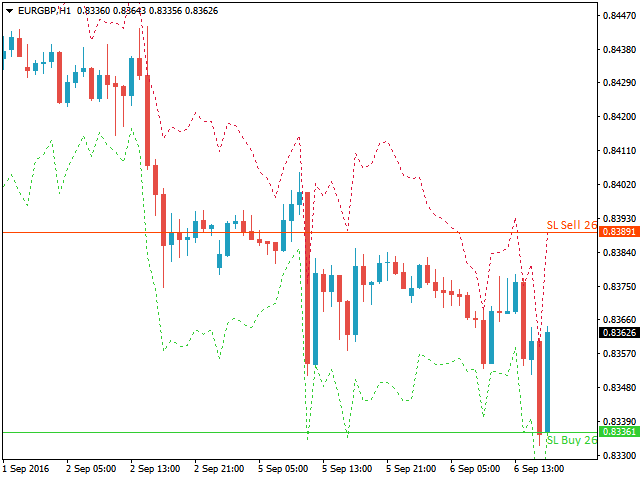This screenshot has width=640, height=480.
Task: Select the orange 0.83891 price tag
Action: tap(619, 232)
